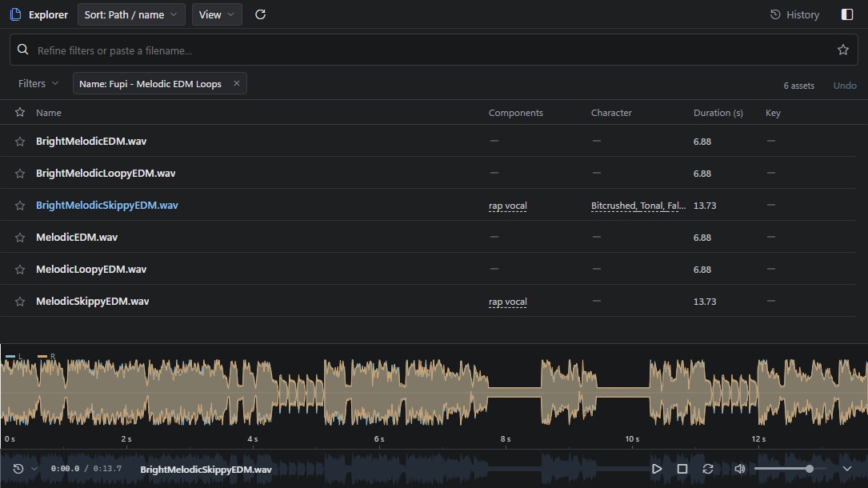Toggle the L channel legend
The height and width of the screenshot is (488, 868).
pyautogui.click(x=14, y=356)
